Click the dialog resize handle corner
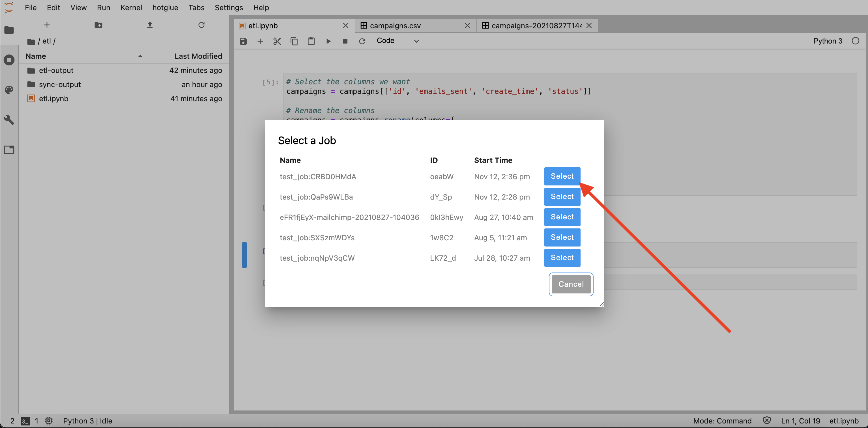Image resolution: width=868 pixels, height=428 pixels. tap(601, 304)
